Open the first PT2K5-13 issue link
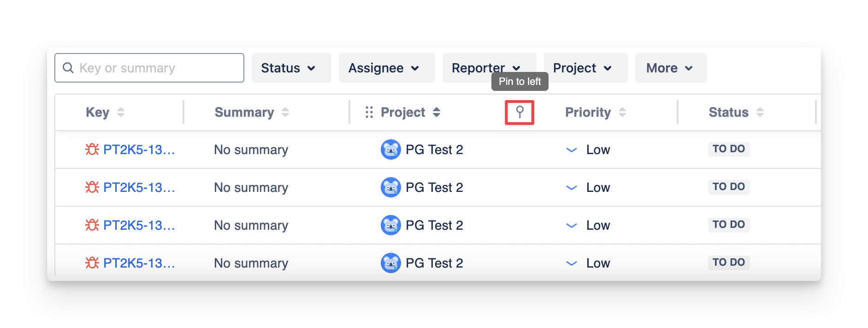 click(x=139, y=149)
